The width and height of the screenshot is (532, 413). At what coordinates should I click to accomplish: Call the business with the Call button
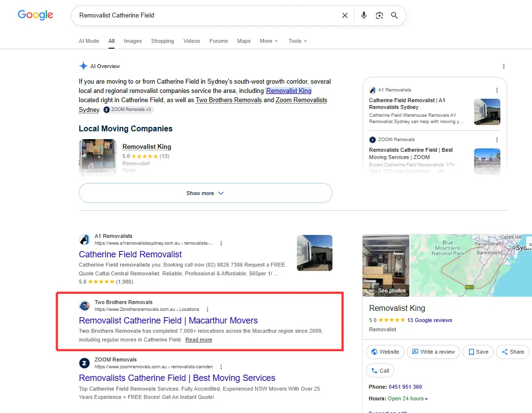coord(380,371)
